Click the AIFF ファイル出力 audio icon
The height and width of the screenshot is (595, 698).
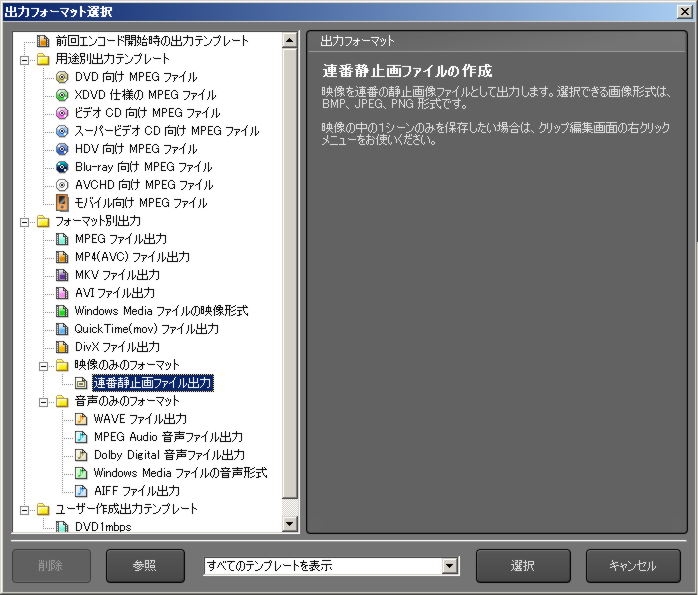pos(81,491)
